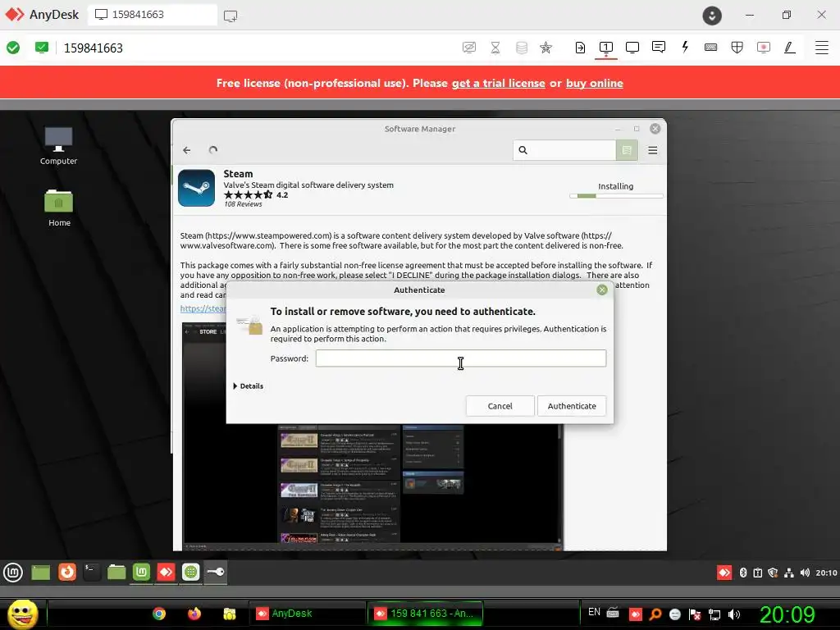This screenshot has width=840, height=630.
Task: Launch Firefox from host taskbar
Action: [194, 614]
